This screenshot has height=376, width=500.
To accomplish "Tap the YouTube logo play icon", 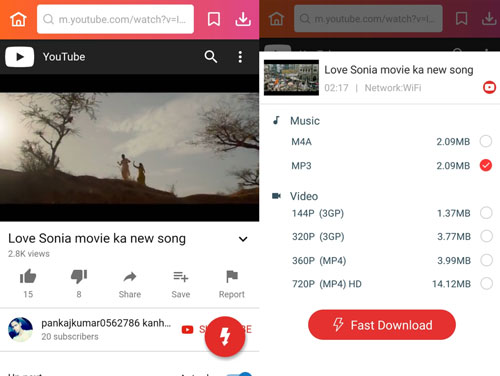I will click(x=19, y=57).
